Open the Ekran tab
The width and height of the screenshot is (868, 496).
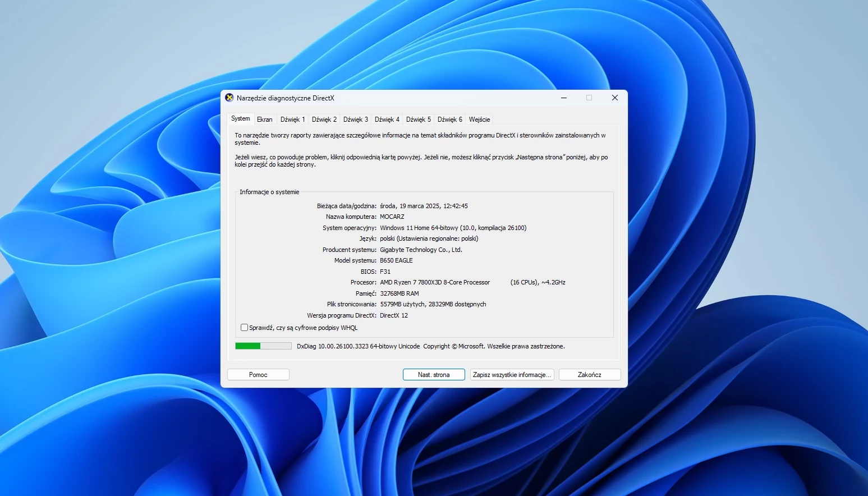coord(265,120)
